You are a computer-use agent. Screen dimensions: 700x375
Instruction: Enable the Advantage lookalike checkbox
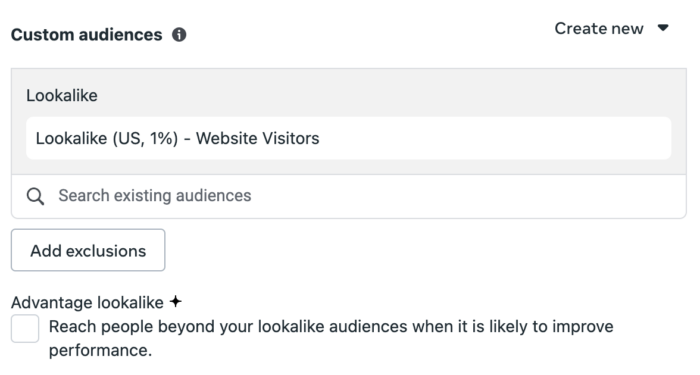25,329
